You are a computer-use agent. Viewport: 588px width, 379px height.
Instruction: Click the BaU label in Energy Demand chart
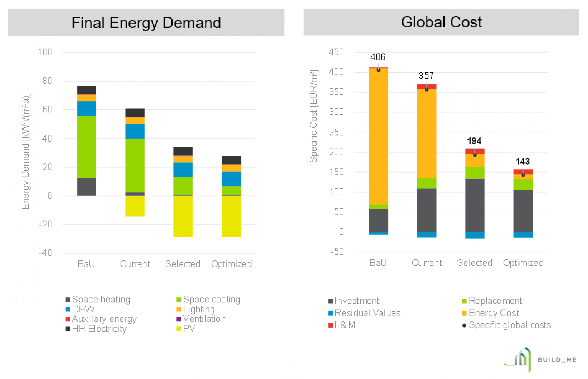[x=86, y=264]
